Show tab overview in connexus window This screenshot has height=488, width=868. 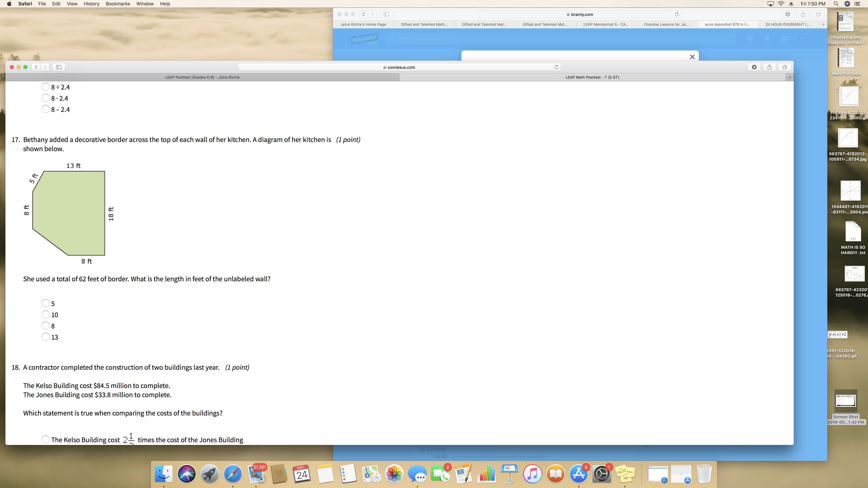pos(784,67)
